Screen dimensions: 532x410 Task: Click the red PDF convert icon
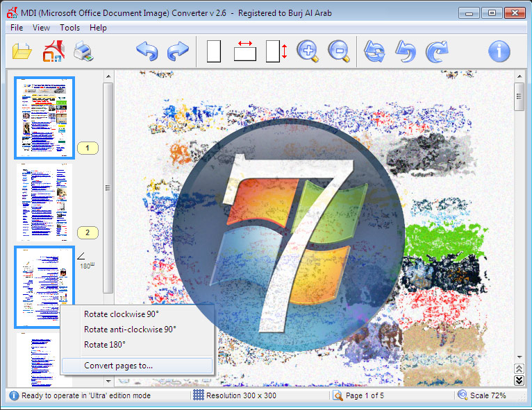pyautogui.click(x=53, y=51)
